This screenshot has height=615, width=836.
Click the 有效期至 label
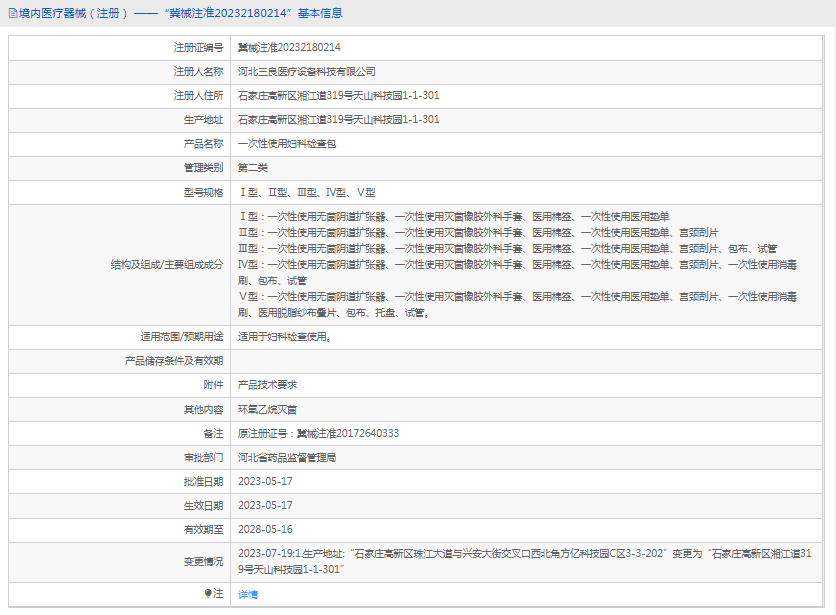point(203,530)
